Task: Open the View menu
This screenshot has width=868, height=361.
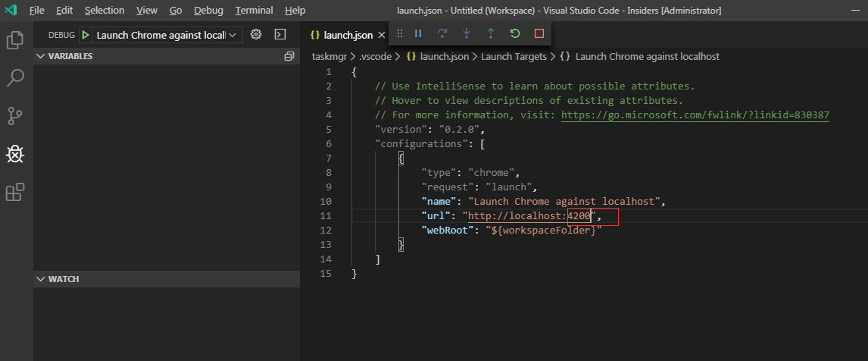Action: point(147,10)
